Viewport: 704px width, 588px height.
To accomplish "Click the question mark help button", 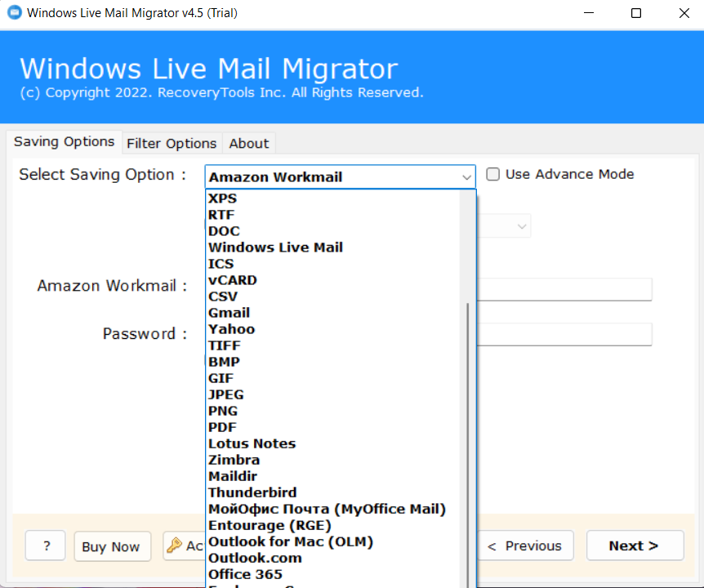I will pyautogui.click(x=46, y=546).
